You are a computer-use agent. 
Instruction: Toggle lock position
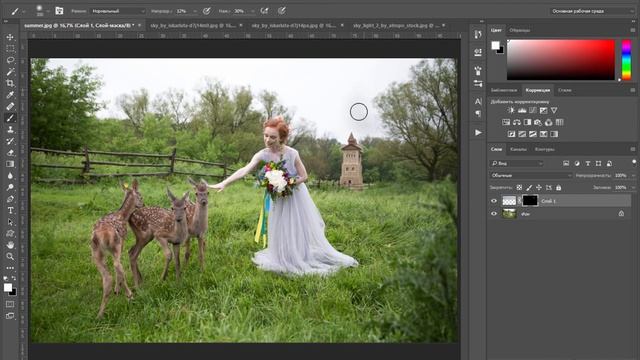539,188
